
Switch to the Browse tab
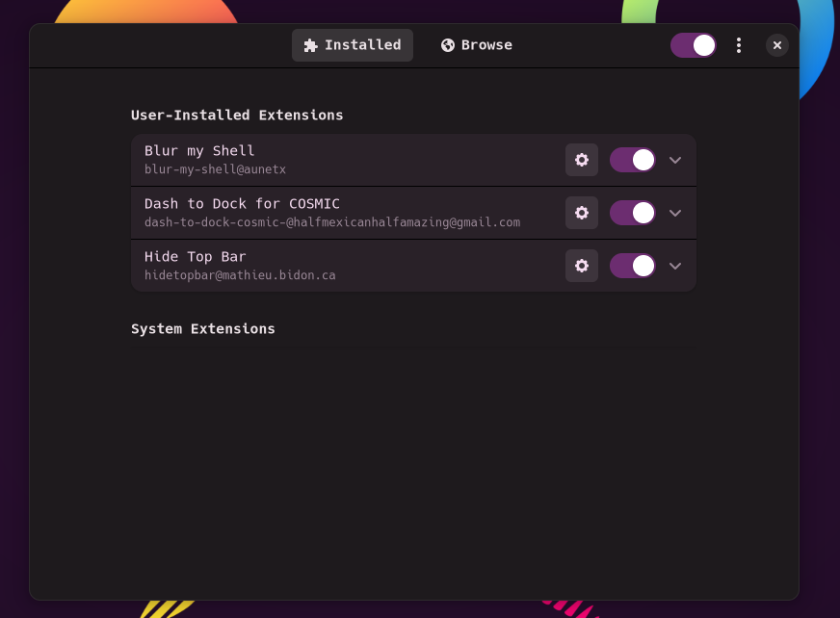point(476,45)
